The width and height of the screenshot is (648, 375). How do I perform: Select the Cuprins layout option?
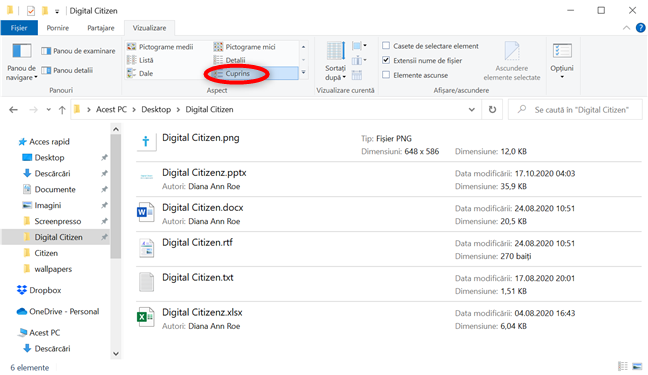tap(255, 73)
